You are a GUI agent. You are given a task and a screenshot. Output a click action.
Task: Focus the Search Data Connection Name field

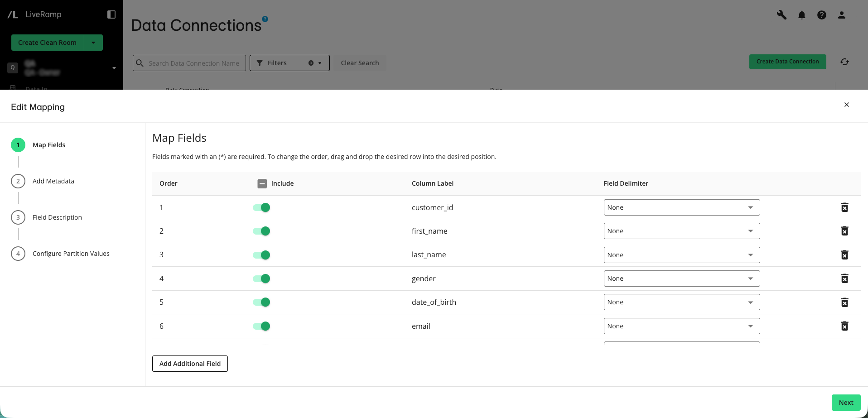(189, 63)
